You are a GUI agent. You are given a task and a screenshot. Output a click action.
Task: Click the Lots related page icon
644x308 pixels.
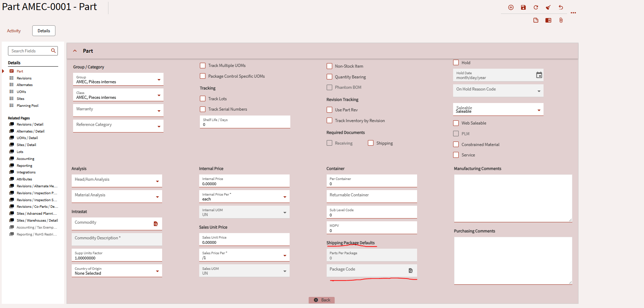(12, 152)
